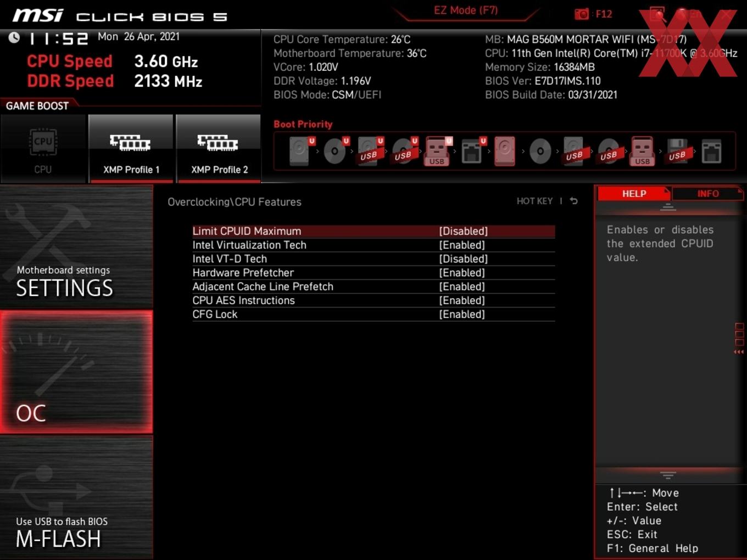Select the first UEFI hard disk boot device
Image resolution: width=747 pixels, height=560 pixels.
(301, 151)
